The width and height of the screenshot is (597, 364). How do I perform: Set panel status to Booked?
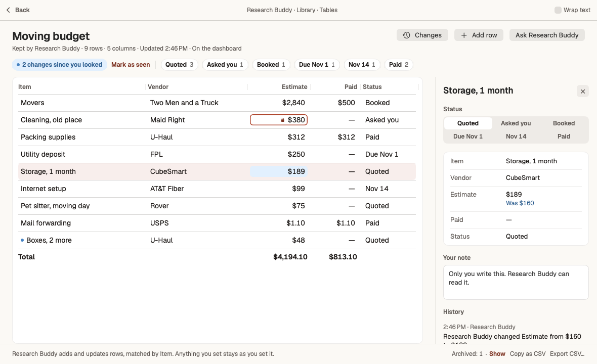tap(564, 123)
